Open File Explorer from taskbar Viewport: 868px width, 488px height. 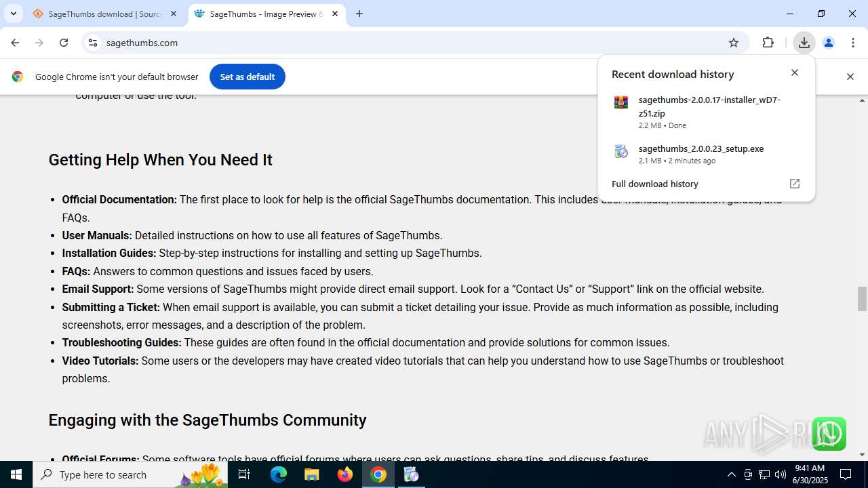click(x=312, y=474)
